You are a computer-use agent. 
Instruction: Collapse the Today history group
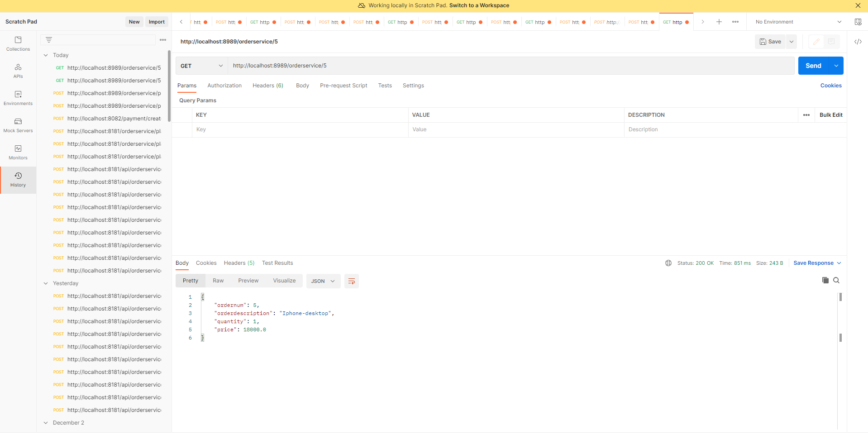click(46, 55)
